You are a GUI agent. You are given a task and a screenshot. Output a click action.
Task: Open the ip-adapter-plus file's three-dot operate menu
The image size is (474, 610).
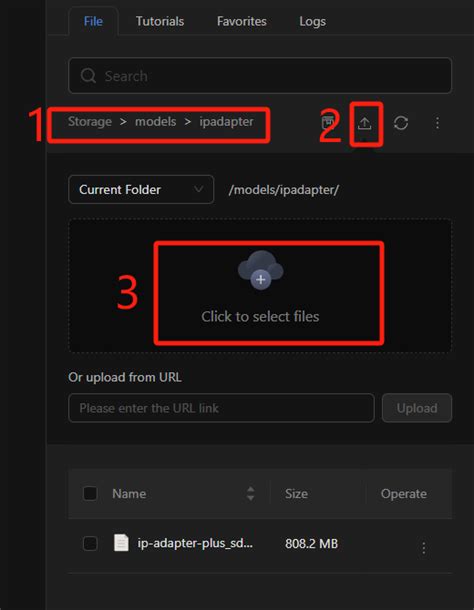423,548
